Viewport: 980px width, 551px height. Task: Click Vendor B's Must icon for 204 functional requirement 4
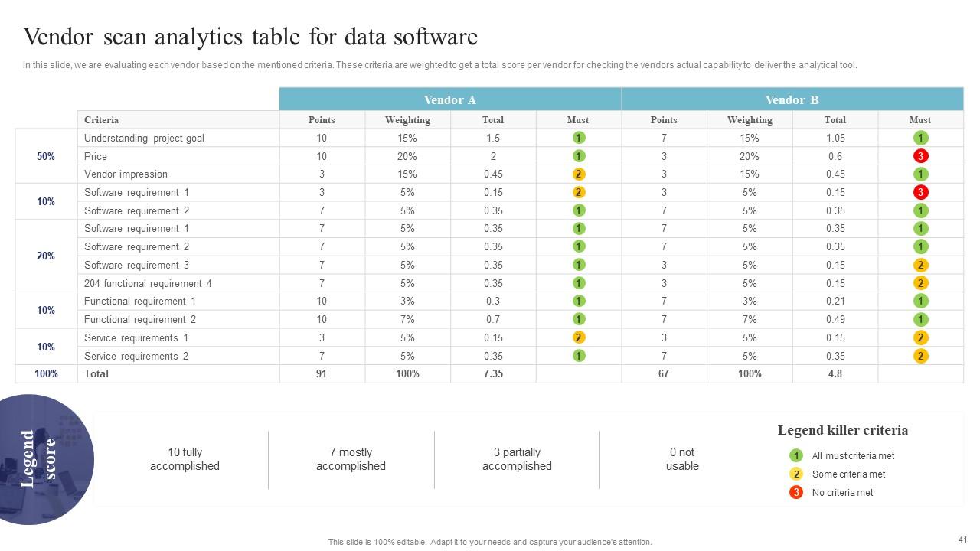click(920, 283)
